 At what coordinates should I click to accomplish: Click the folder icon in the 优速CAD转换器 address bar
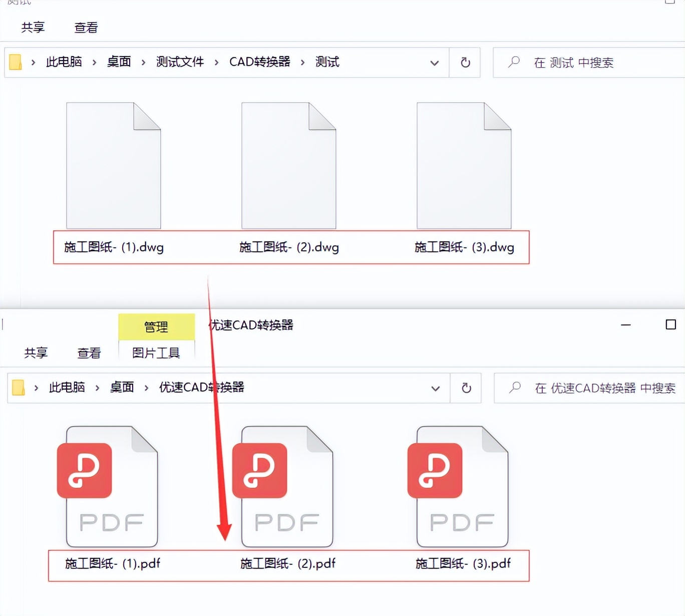pos(19,388)
